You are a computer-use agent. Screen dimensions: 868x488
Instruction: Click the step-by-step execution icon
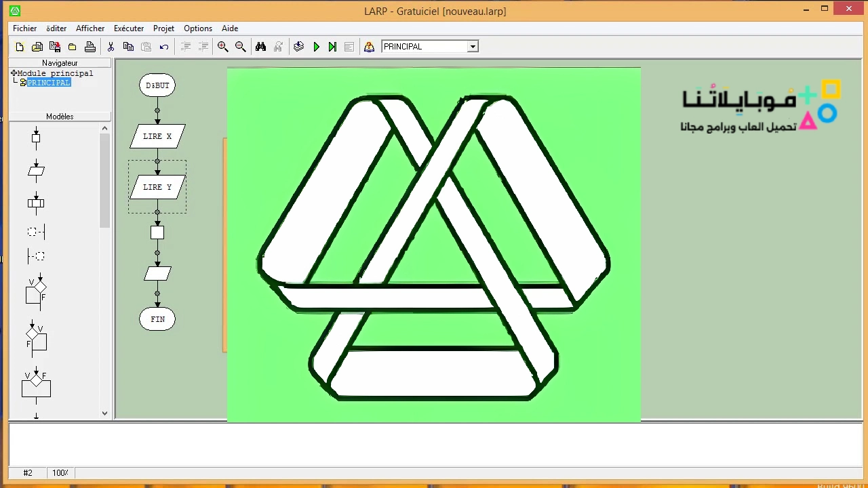pos(332,47)
